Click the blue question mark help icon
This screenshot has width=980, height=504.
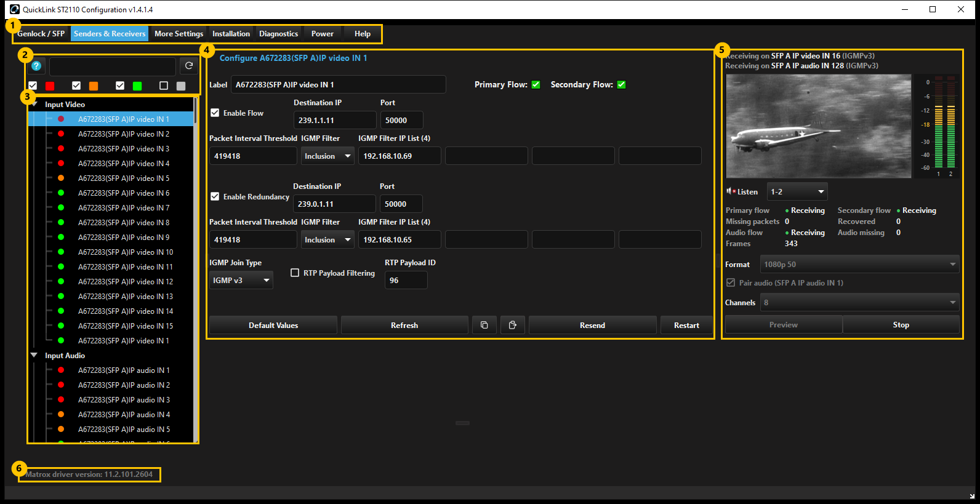(x=36, y=66)
